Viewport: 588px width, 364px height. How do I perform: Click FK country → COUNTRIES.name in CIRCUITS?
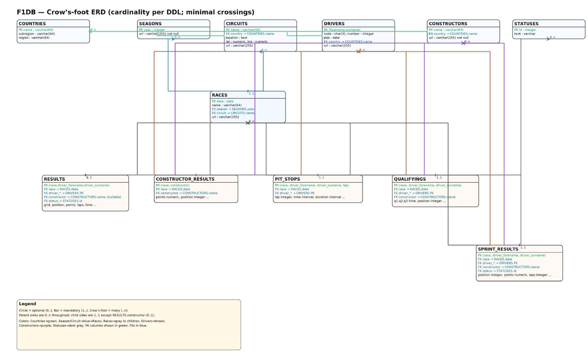click(251, 34)
